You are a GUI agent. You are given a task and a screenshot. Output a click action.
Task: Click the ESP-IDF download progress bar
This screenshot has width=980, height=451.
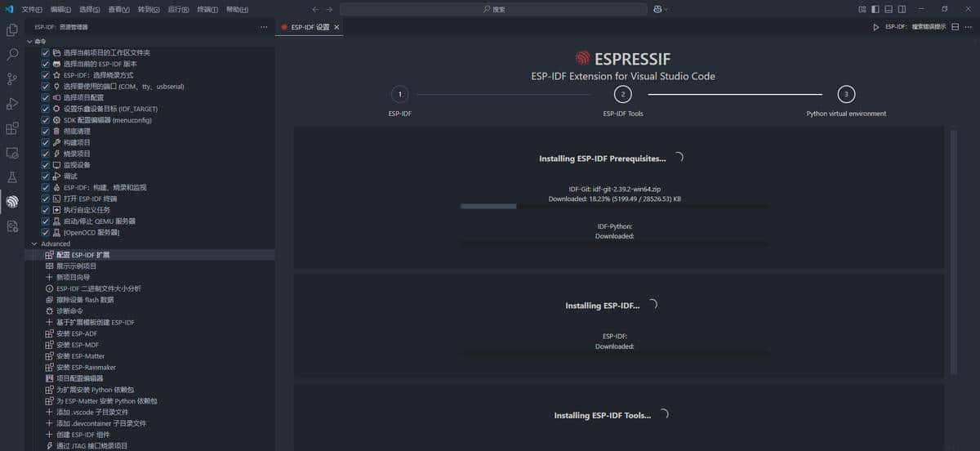[614, 354]
